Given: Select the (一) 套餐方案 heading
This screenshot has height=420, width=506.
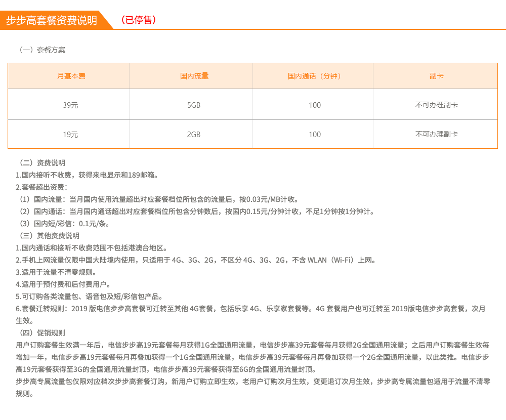Looking at the screenshot, I should point(43,50).
